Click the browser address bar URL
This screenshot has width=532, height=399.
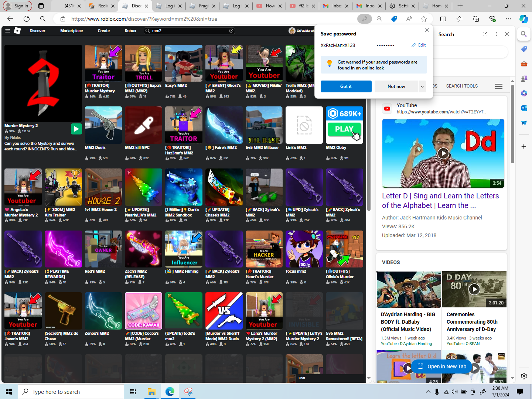[x=144, y=19]
